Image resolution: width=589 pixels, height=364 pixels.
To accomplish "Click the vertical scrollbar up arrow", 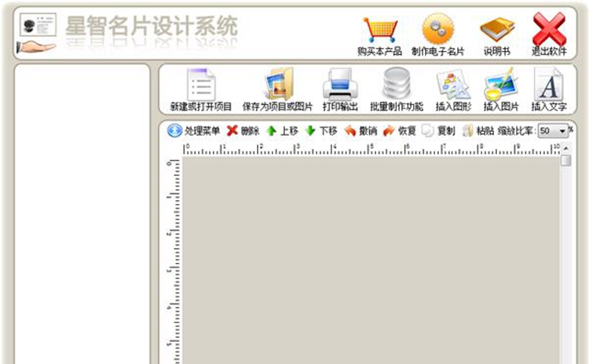I will (565, 148).
